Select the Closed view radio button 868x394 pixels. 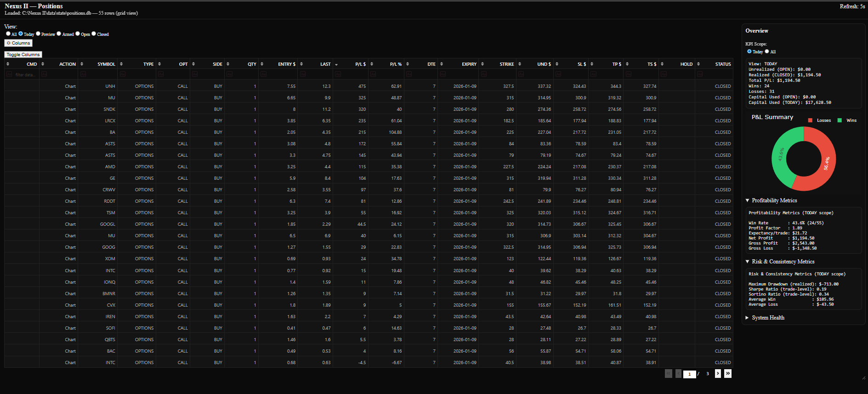(x=94, y=34)
